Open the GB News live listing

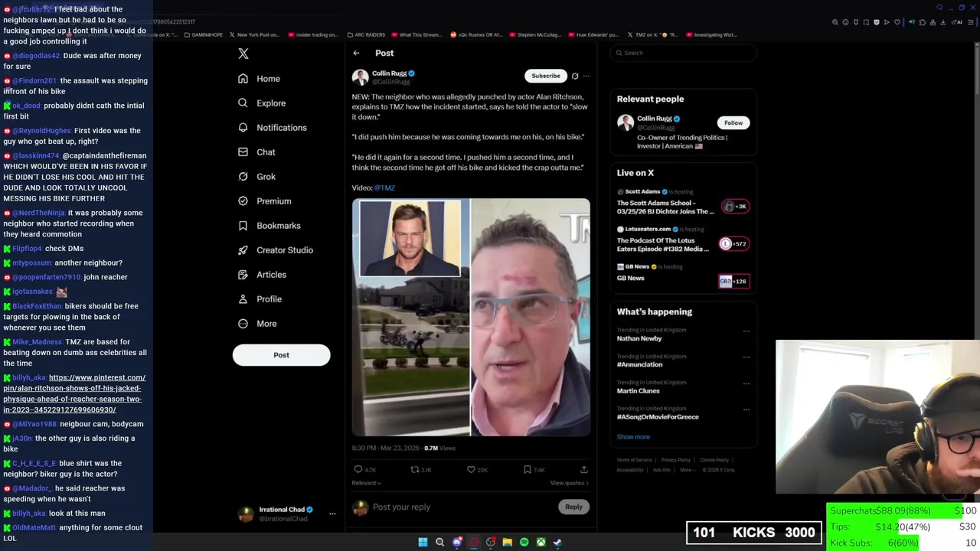[683, 275]
